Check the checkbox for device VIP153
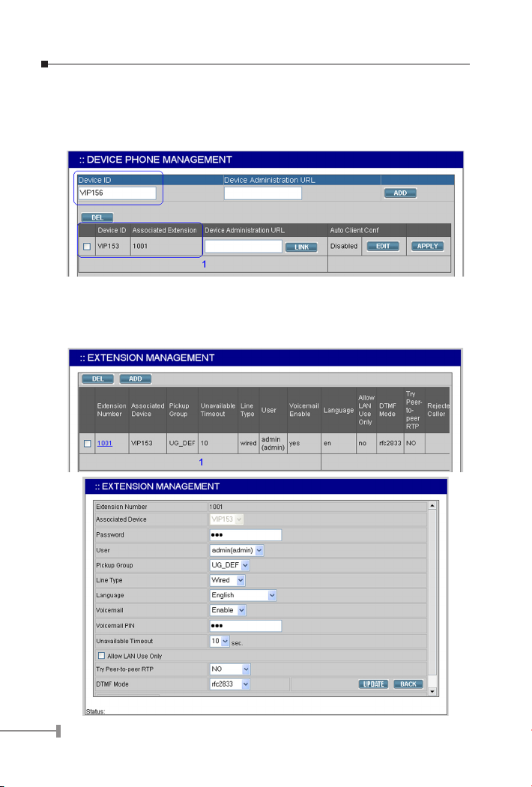532x787 pixels. [87, 247]
